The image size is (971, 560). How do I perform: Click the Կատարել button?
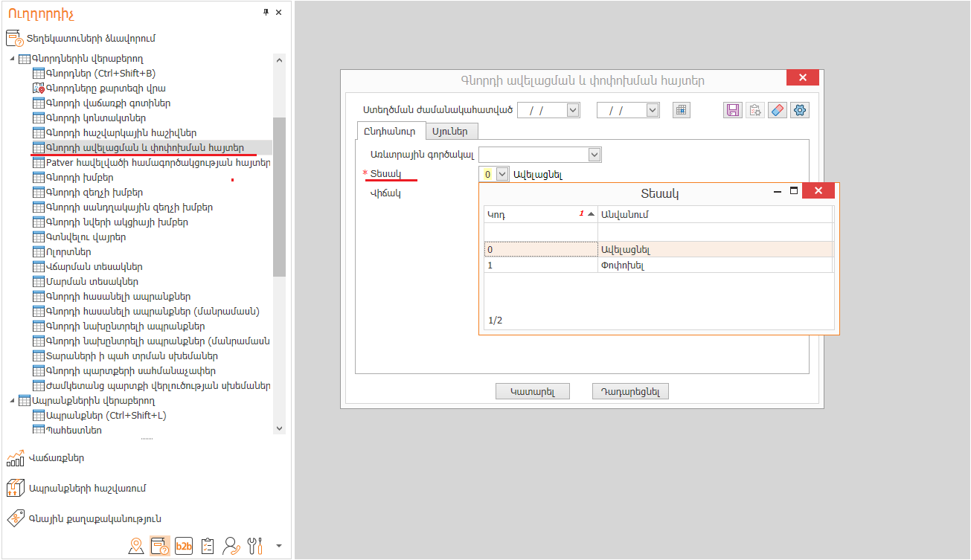533,391
